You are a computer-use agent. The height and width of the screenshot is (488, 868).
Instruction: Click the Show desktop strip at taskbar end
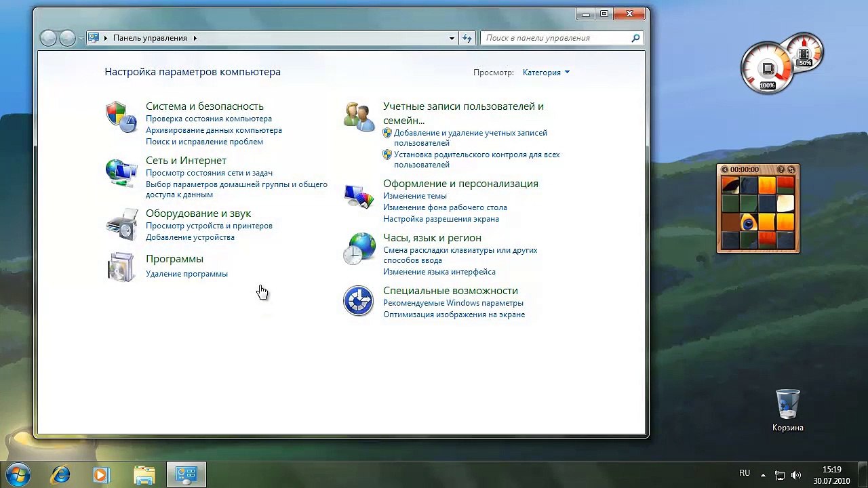(x=863, y=474)
